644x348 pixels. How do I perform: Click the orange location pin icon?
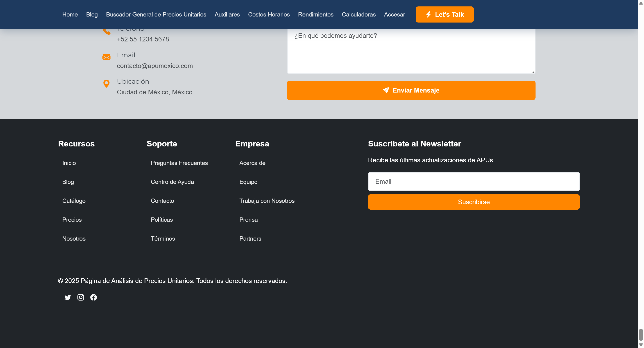click(106, 83)
